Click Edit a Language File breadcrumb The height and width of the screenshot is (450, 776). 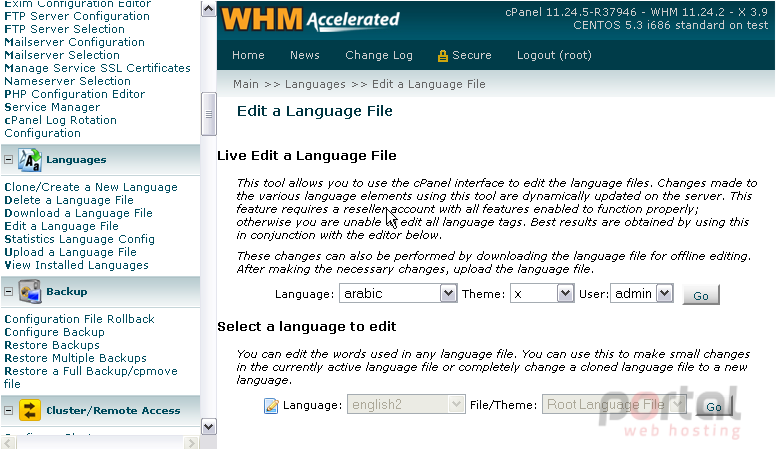[429, 85]
